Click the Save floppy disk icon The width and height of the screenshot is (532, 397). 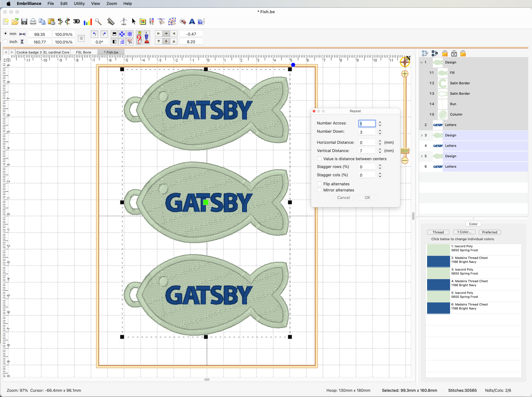24,21
